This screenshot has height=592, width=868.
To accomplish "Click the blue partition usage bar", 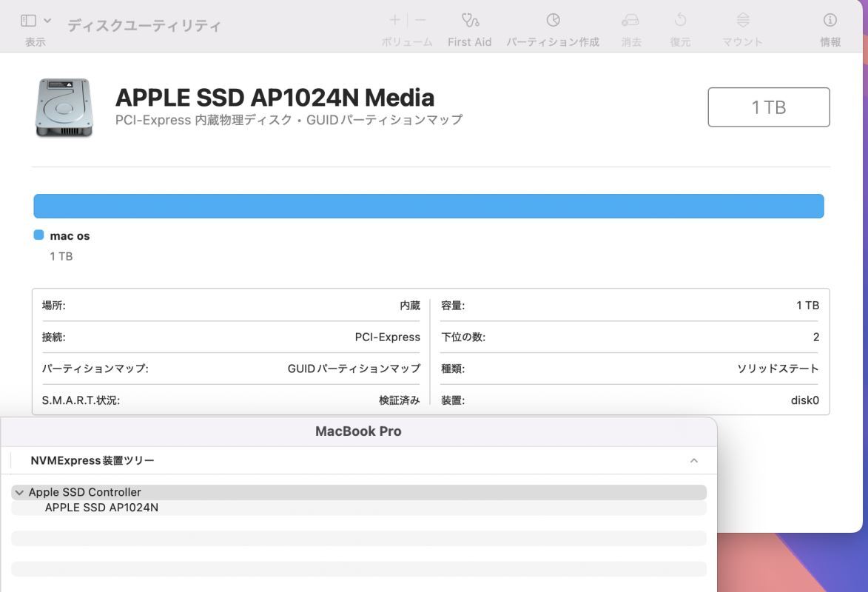I will tap(428, 206).
